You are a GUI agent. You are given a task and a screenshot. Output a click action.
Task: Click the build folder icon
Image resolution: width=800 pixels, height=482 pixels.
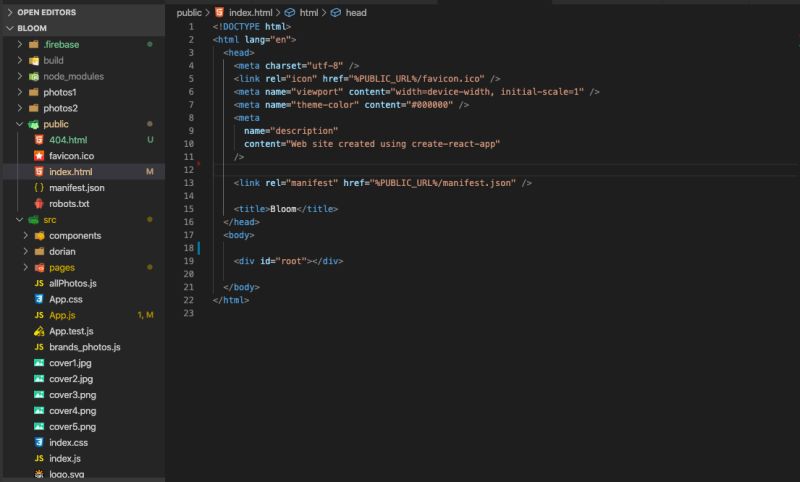click(34, 60)
